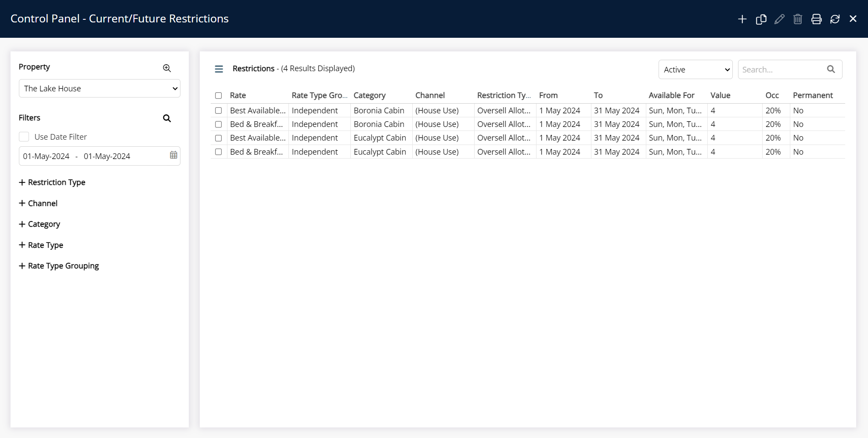
Task: Sort by Available For column header
Action: (672, 95)
